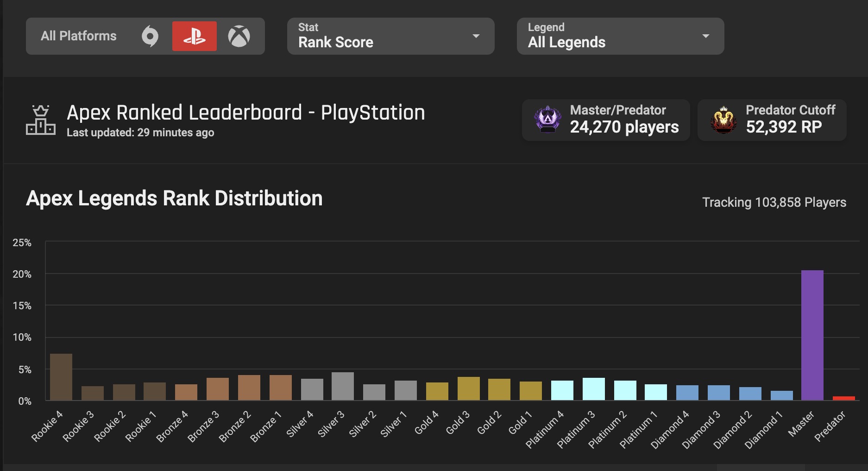Screen dimensions: 868x471
Task: Click the red Predator bar
Action: tap(843, 398)
